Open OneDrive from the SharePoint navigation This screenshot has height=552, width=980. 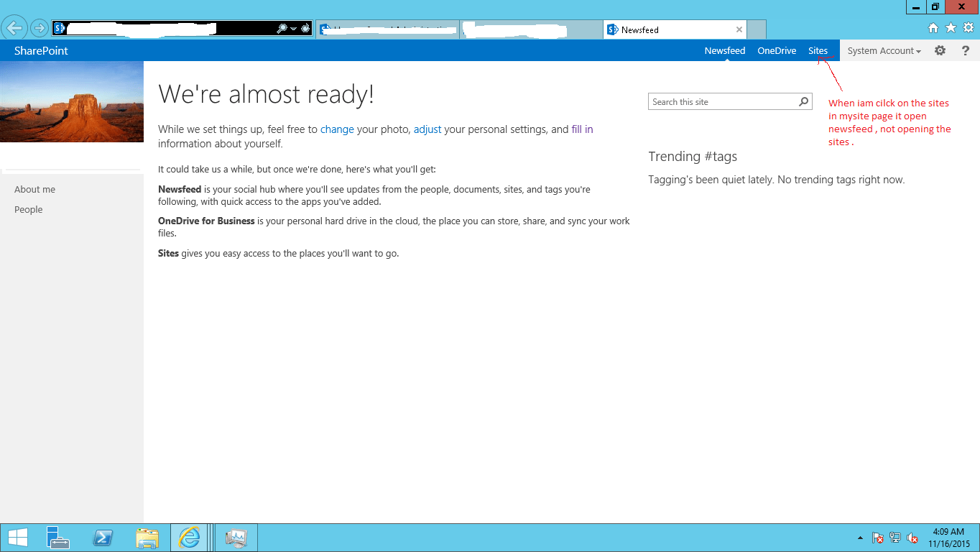click(x=777, y=51)
